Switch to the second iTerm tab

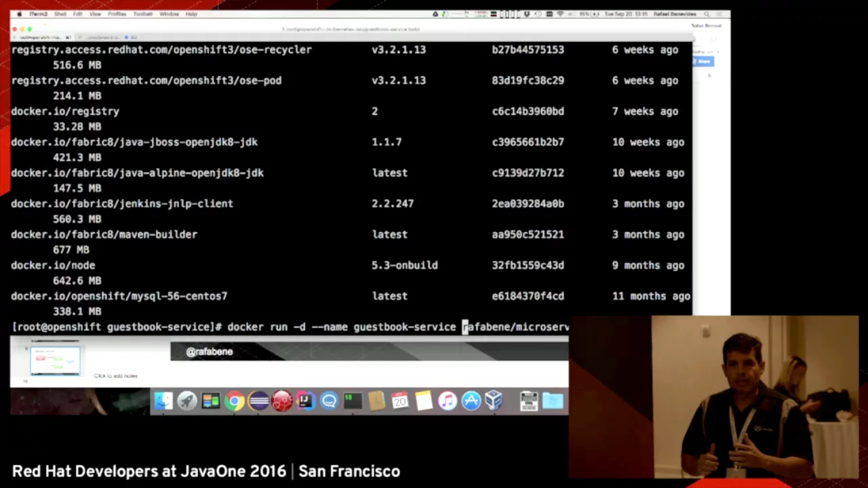click(x=108, y=37)
